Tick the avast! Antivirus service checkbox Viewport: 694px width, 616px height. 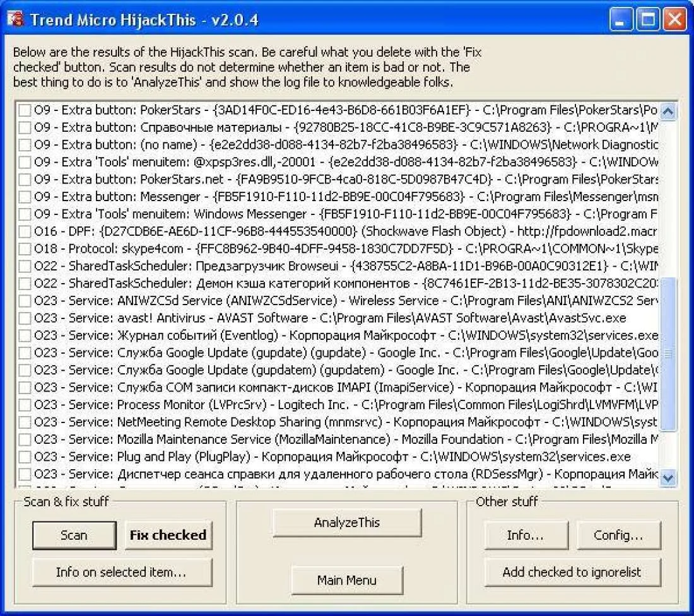[x=25, y=318]
